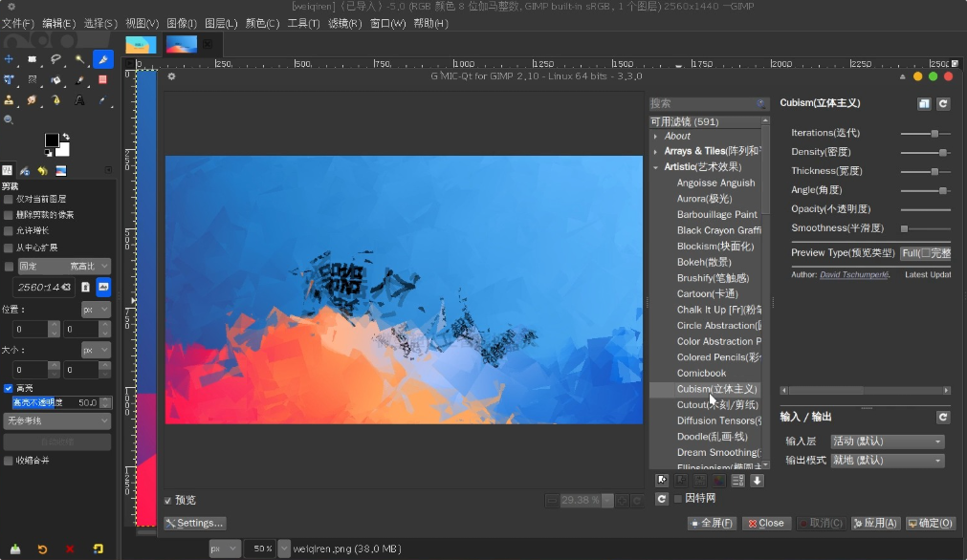Open the 输出模式 output mode dropdown
Image resolution: width=967 pixels, height=560 pixels.
point(887,461)
